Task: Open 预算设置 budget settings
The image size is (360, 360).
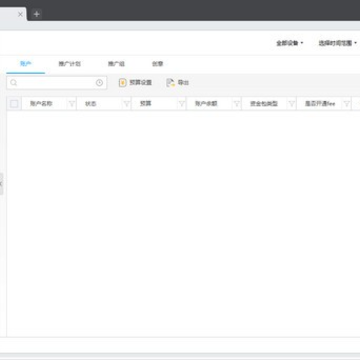Action: click(x=135, y=83)
